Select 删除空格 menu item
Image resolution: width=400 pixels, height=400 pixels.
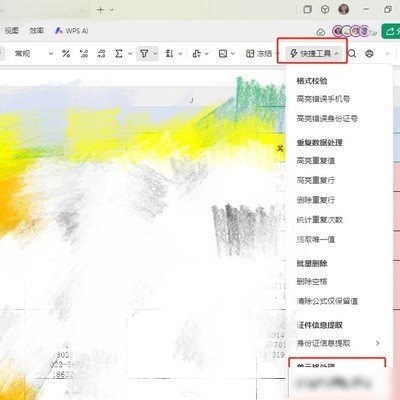pos(312,281)
